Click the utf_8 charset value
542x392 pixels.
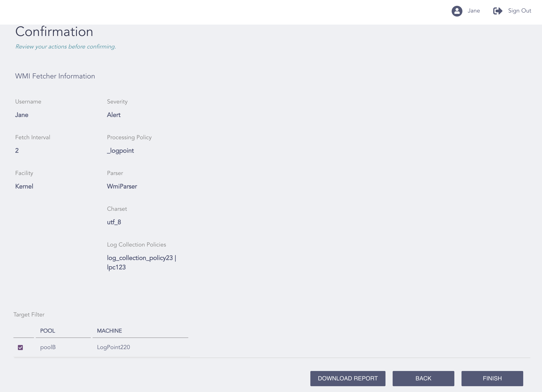(x=114, y=222)
